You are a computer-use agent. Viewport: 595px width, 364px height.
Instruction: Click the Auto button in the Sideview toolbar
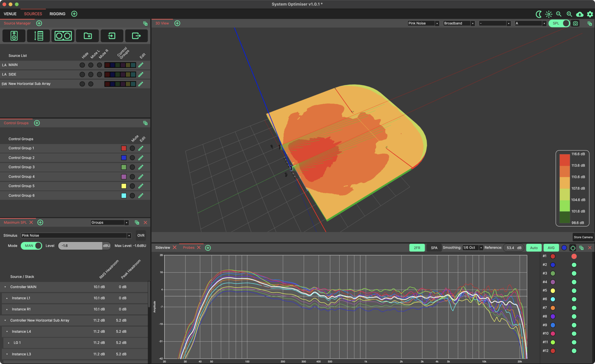pos(534,248)
